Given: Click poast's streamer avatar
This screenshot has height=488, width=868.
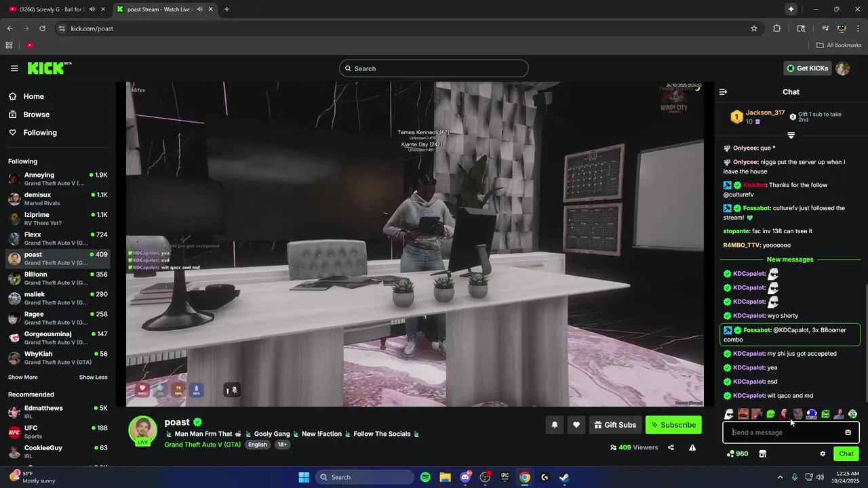Looking at the screenshot, I should pos(143,430).
